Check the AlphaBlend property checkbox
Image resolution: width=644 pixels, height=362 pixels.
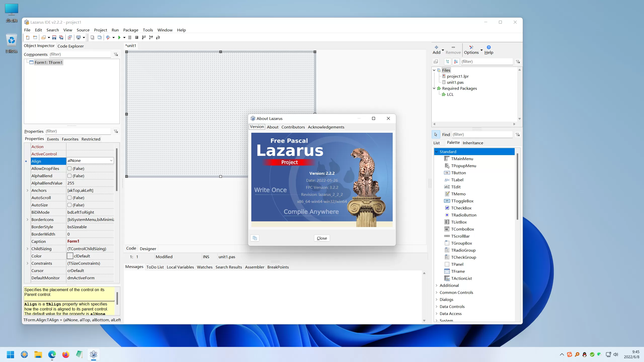point(70,176)
